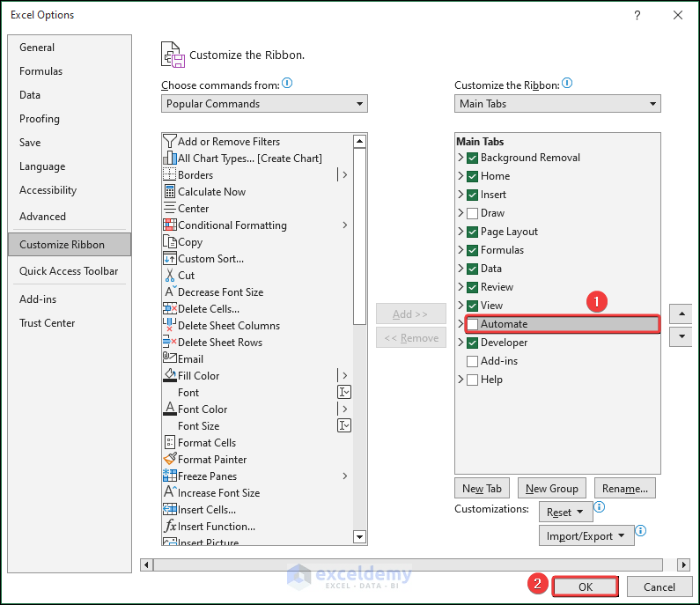Expand the Developer tab tree node

point(461,342)
